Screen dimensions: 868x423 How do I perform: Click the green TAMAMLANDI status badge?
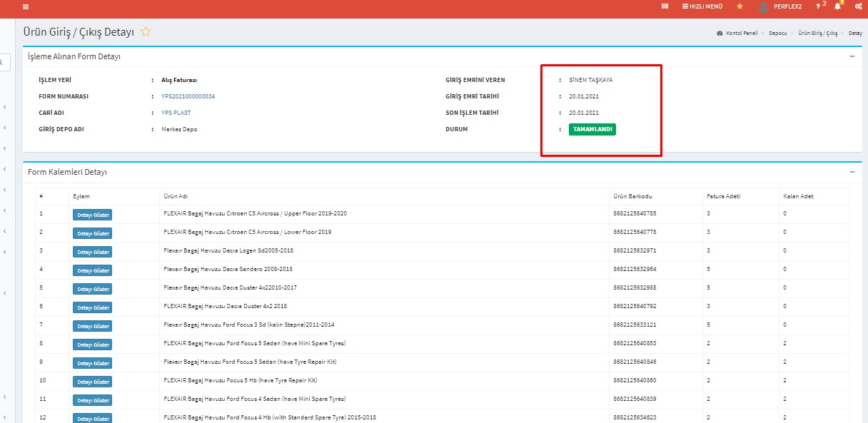[592, 129]
